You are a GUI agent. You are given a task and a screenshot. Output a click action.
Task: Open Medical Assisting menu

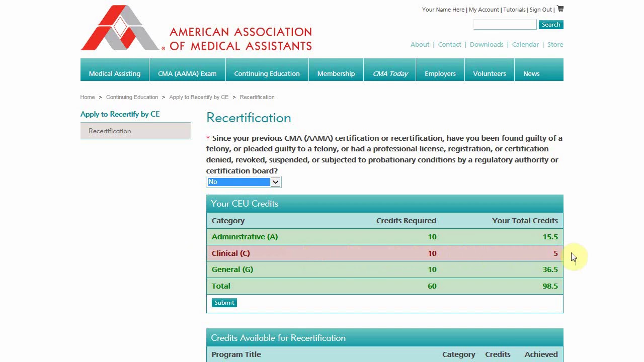(x=115, y=70)
